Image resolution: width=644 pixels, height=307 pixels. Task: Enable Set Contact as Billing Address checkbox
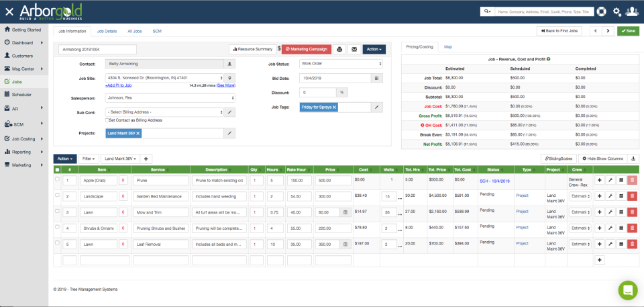[107, 120]
